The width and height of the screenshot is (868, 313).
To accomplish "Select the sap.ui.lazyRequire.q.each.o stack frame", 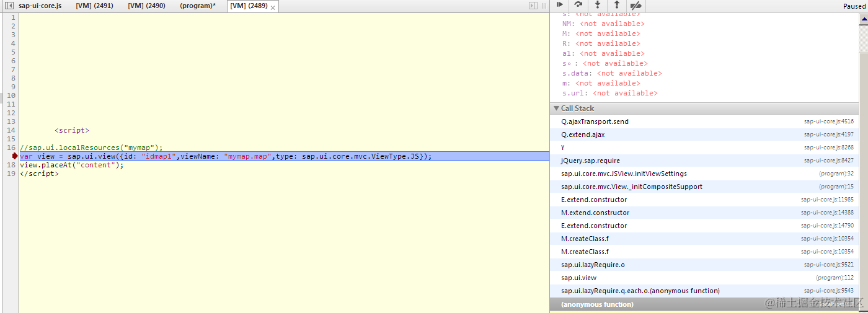I will click(704, 291).
